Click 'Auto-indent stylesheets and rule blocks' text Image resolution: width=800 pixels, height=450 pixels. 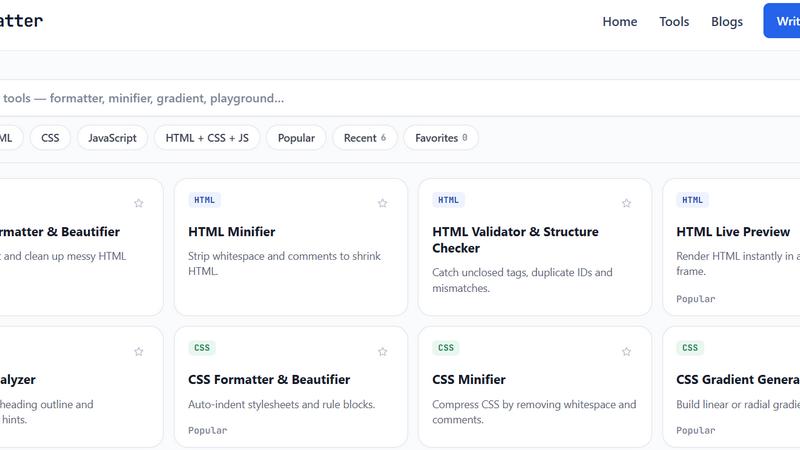point(281,405)
